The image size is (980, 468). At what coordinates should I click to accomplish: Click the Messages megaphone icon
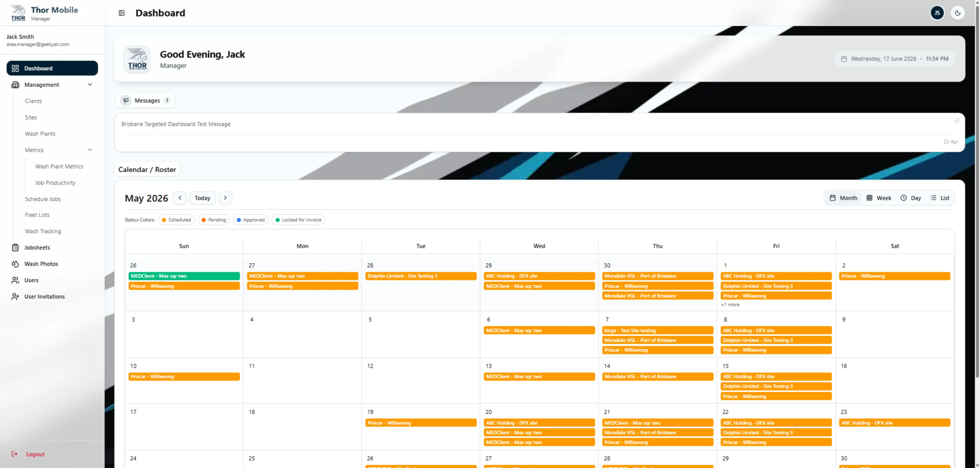126,101
